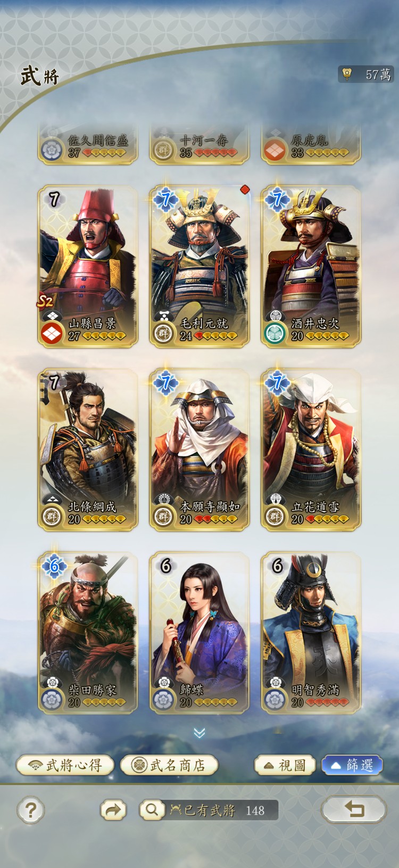Image resolution: width=399 pixels, height=868 pixels.
Task: Select the 歸蝶 general card
Action: click(199, 633)
